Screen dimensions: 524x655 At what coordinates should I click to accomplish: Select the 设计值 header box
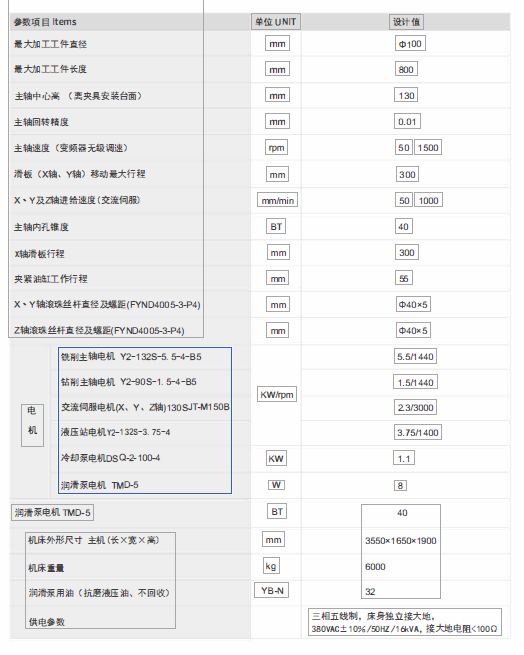pyautogui.click(x=406, y=22)
